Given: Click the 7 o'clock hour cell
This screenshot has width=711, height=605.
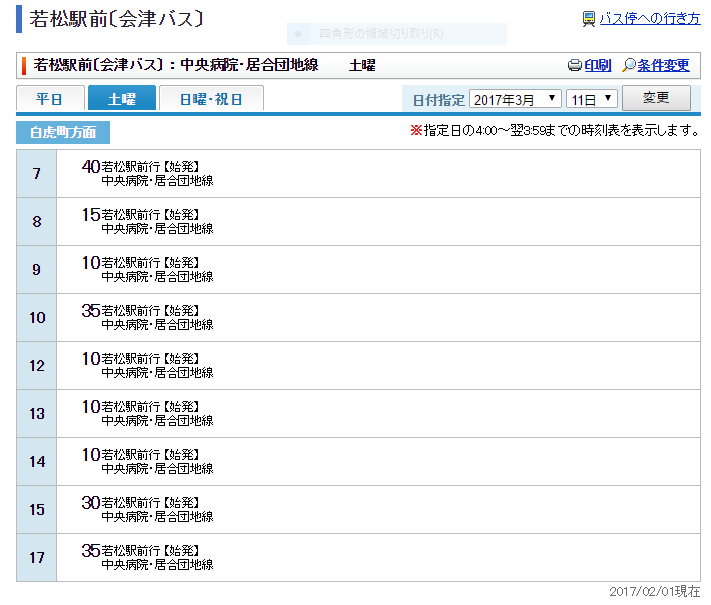Looking at the screenshot, I should click(37, 174).
